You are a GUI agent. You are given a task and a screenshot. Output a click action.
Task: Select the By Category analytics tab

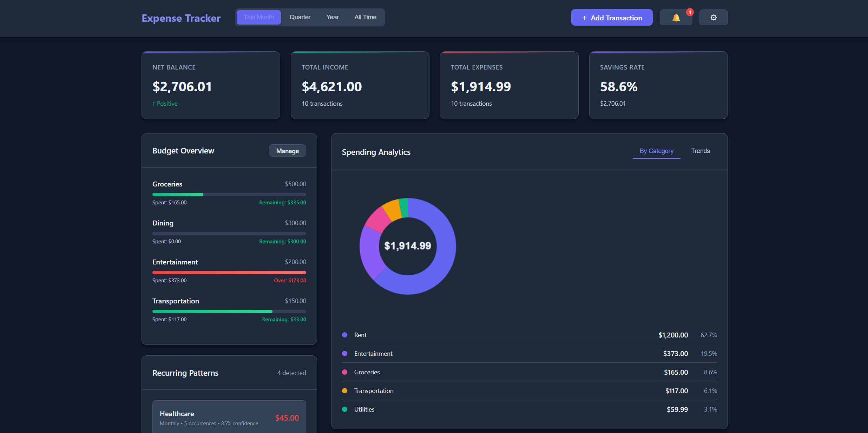[x=656, y=151]
